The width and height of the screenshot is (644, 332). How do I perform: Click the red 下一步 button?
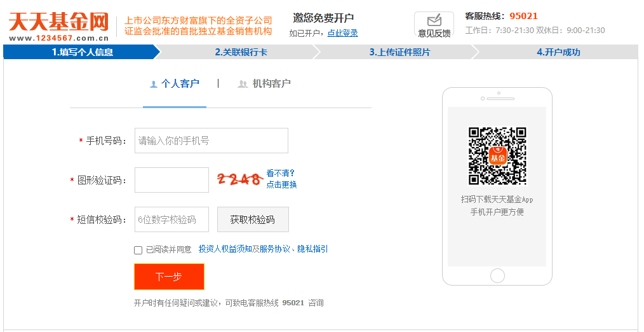(x=169, y=277)
